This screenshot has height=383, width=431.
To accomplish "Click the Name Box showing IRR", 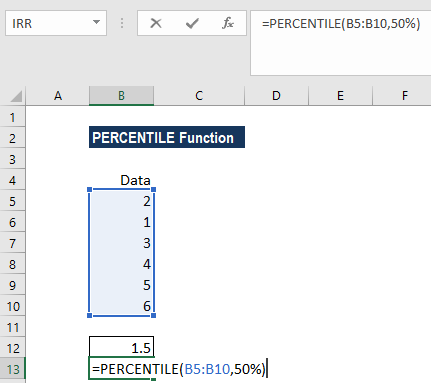I will pos(56,23).
